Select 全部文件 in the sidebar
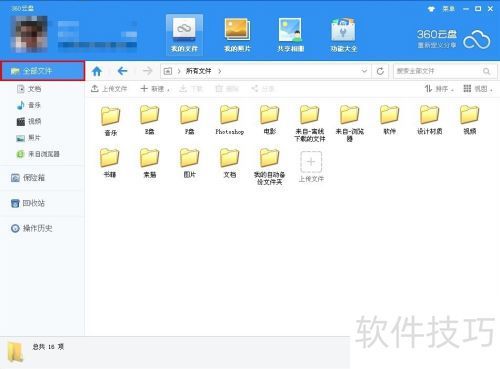Screen dimensions: 500x369 tap(43, 71)
